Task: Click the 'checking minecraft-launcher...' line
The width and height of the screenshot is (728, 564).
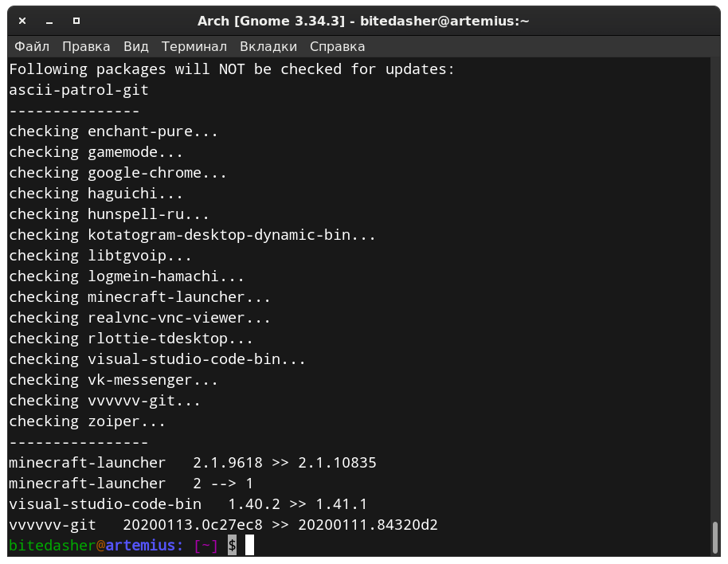Action: (x=139, y=297)
